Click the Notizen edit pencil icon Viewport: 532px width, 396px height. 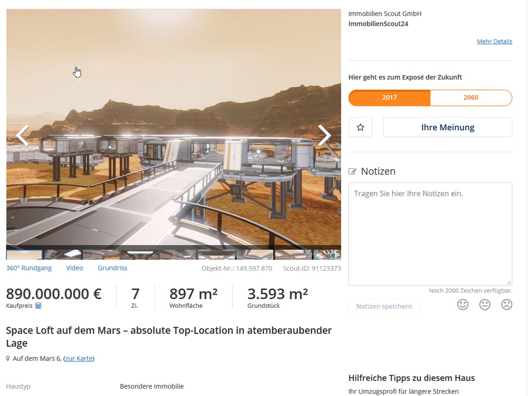[352, 172]
